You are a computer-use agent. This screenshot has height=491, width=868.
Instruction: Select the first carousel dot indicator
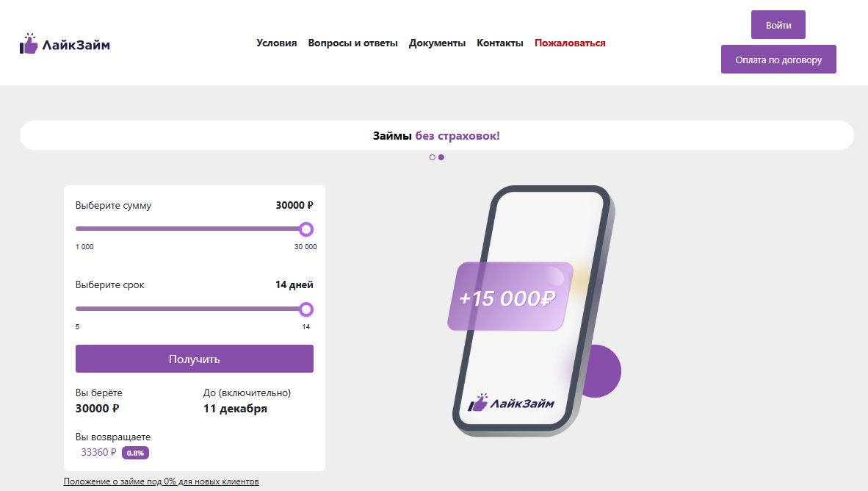433,157
